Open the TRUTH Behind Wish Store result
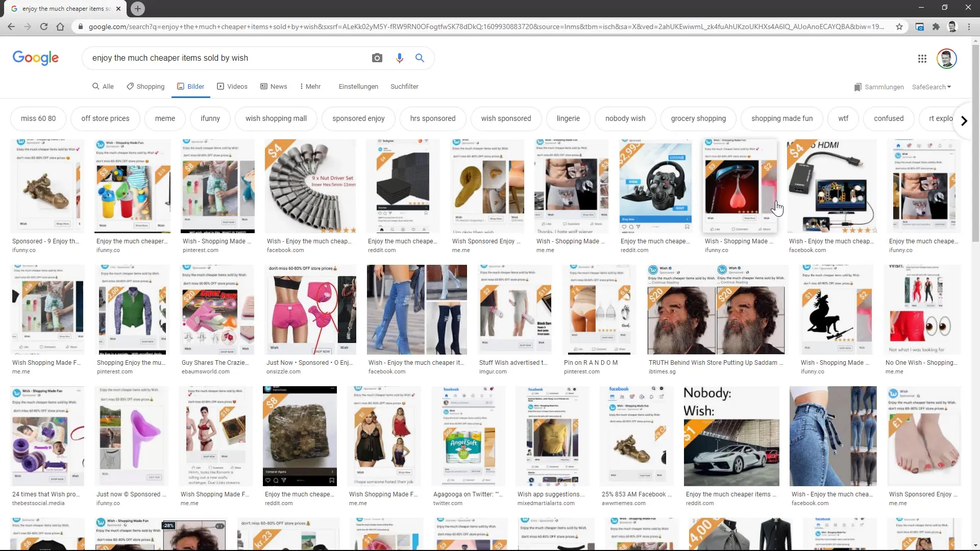 [x=716, y=363]
